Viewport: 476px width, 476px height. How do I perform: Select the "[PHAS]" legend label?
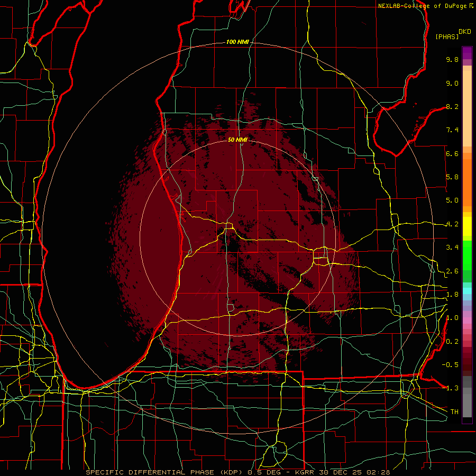(x=447, y=36)
